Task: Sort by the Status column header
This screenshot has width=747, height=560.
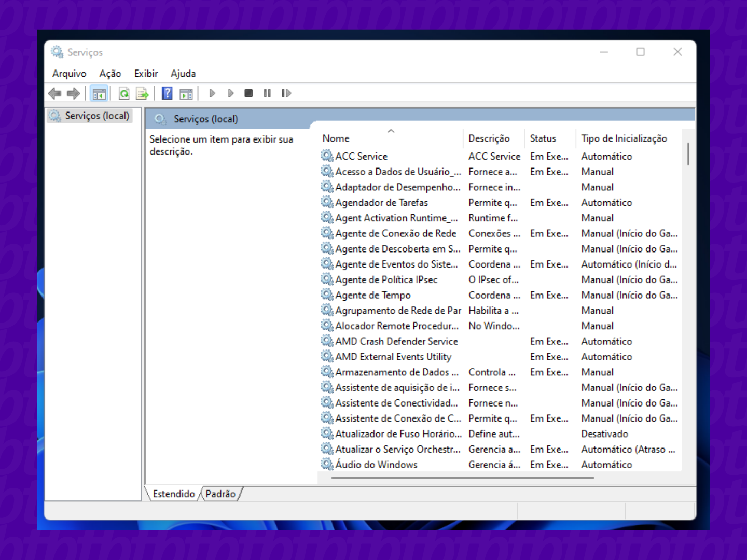Action: [543, 138]
